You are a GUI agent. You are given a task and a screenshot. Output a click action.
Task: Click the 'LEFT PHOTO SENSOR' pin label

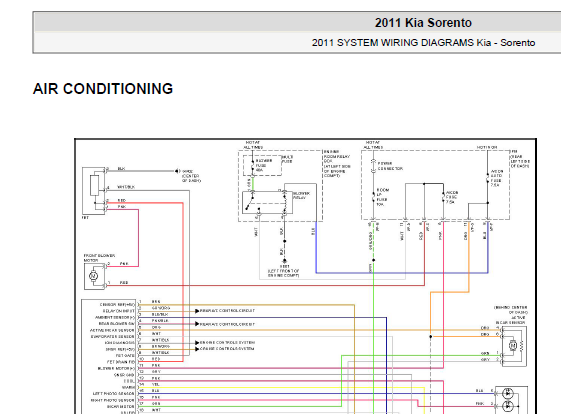coord(114,393)
